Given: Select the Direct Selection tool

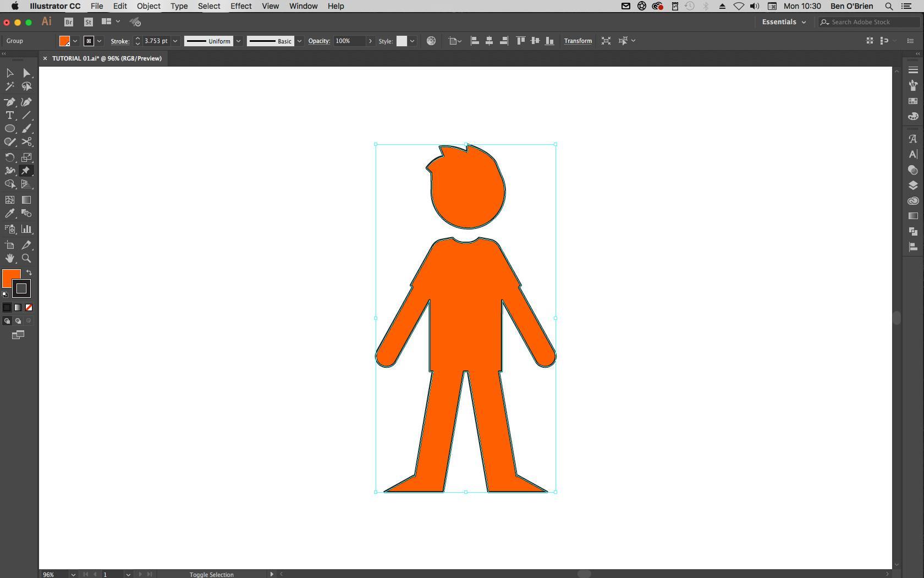Looking at the screenshot, I should (26, 73).
